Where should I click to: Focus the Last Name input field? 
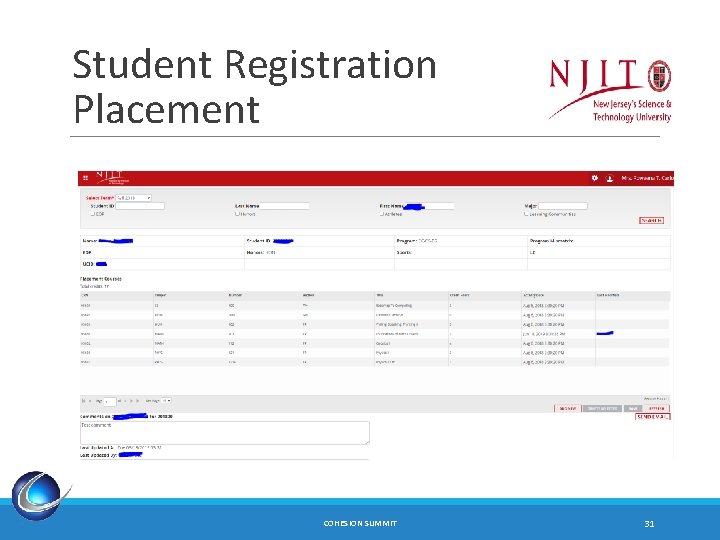(x=285, y=206)
